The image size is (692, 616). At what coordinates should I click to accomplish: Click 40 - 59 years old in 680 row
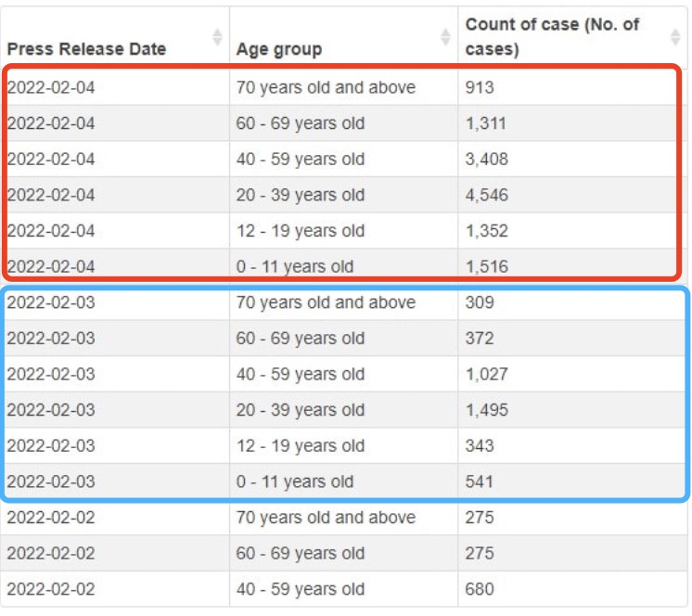click(301, 589)
